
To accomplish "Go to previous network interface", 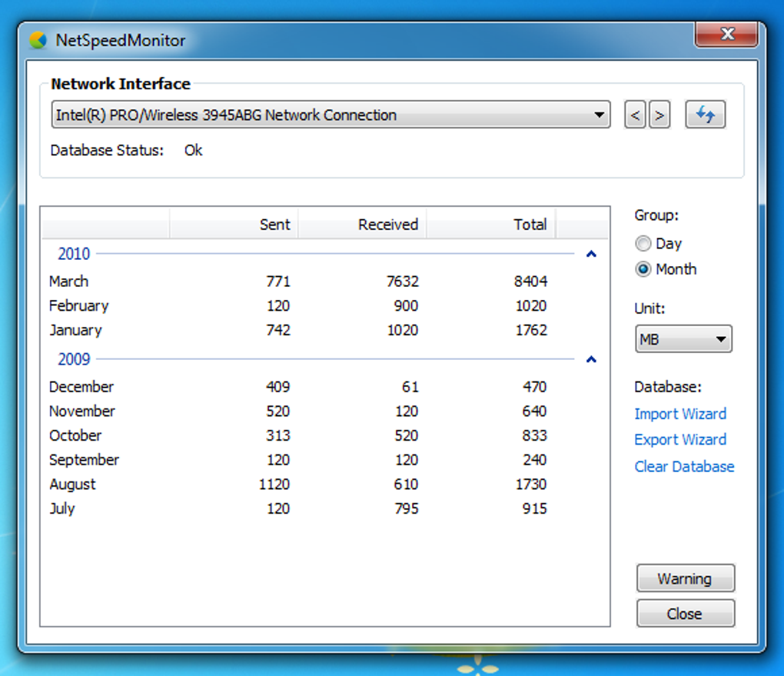I will coord(635,115).
